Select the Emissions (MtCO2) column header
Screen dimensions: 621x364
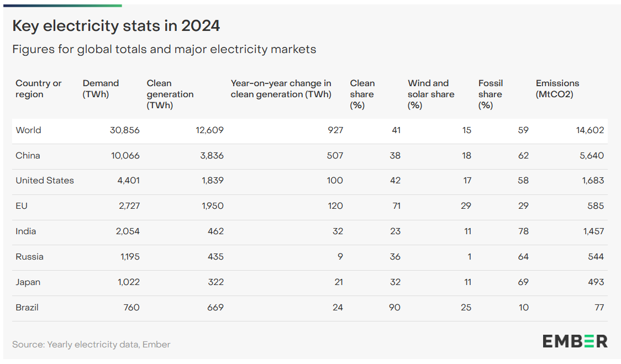coord(557,88)
